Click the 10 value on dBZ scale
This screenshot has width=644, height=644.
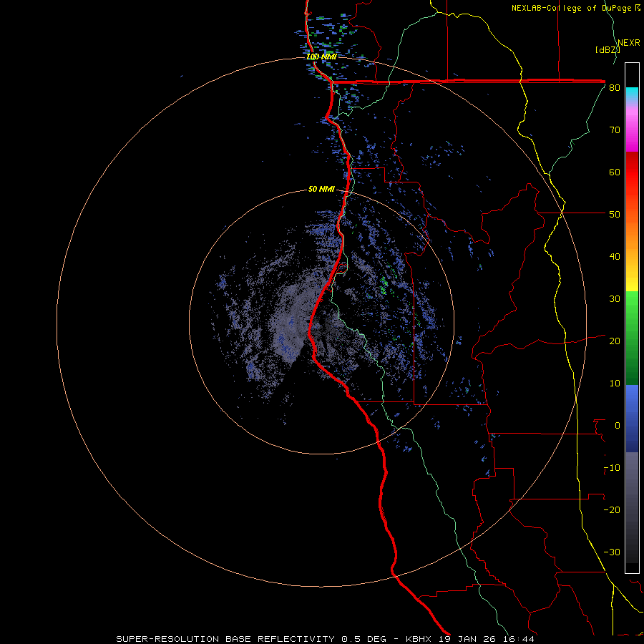pos(615,384)
